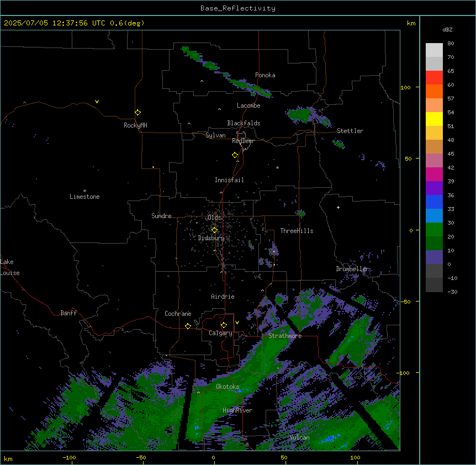Image resolution: width=476 pixels, height=465 pixels.
Task: Select the red 65 dBZ legend swatch
Action: coord(434,78)
